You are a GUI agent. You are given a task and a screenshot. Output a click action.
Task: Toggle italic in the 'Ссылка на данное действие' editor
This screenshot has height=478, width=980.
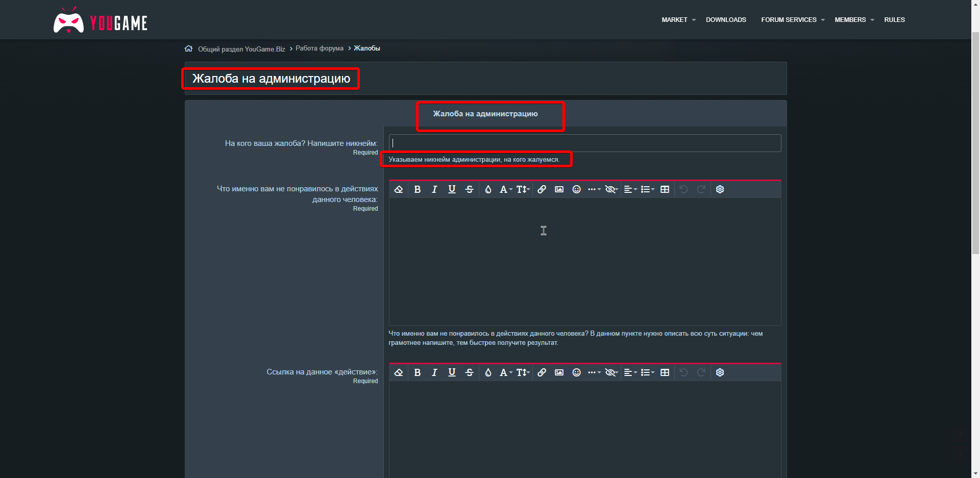click(x=434, y=372)
